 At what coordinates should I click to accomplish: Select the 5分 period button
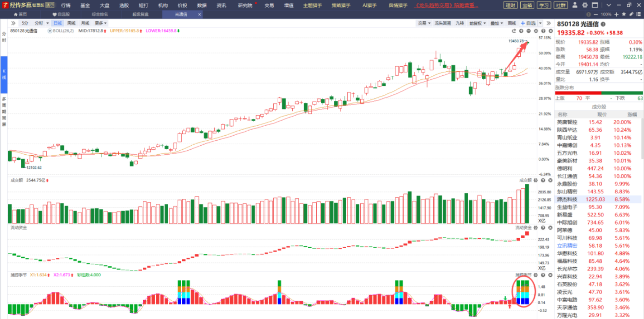point(24,23)
